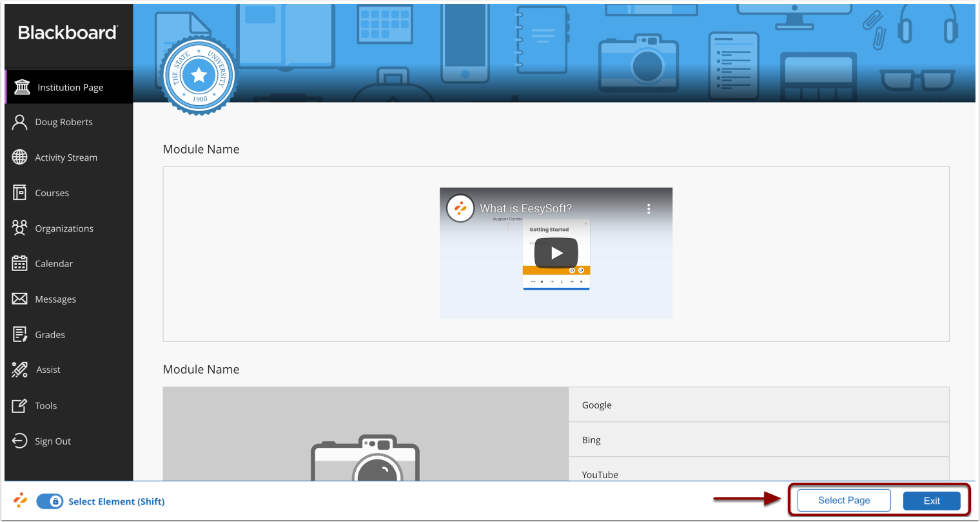Viewport: 980px width, 522px height.
Task: Open the Google link
Action: pos(596,405)
